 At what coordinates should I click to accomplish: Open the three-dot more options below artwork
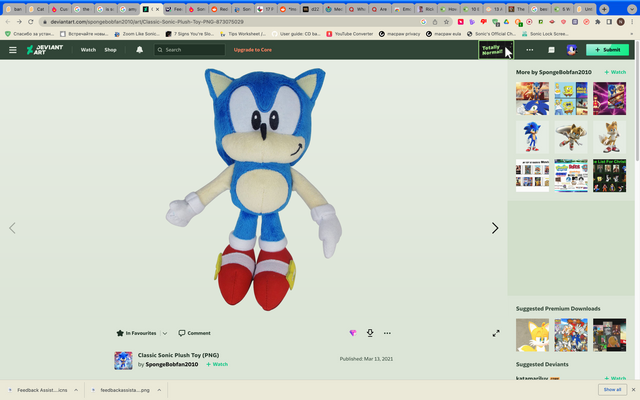pyautogui.click(x=387, y=333)
